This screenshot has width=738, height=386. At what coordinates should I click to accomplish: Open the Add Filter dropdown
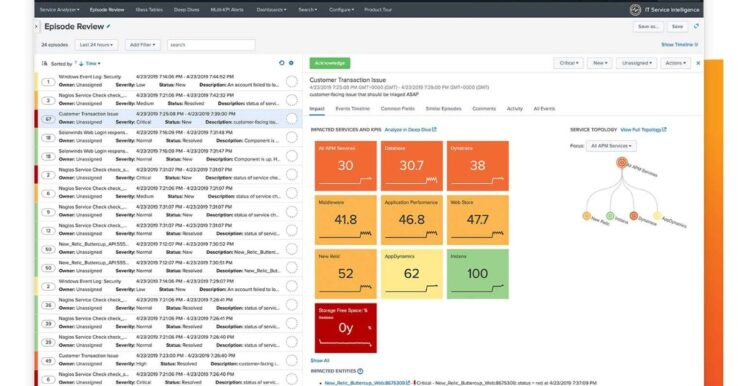coord(143,45)
